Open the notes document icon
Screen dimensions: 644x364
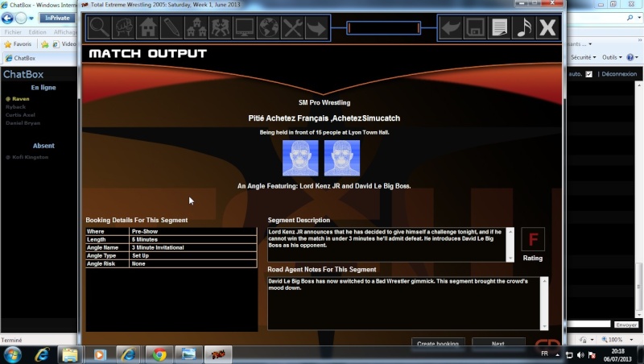tap(499, 28)
